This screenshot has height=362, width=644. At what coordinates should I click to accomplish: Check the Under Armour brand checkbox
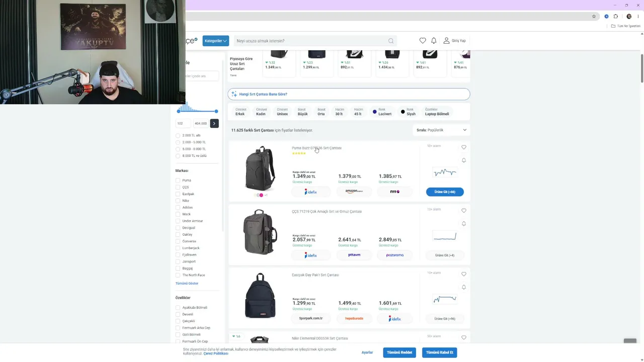click(178, 221)
